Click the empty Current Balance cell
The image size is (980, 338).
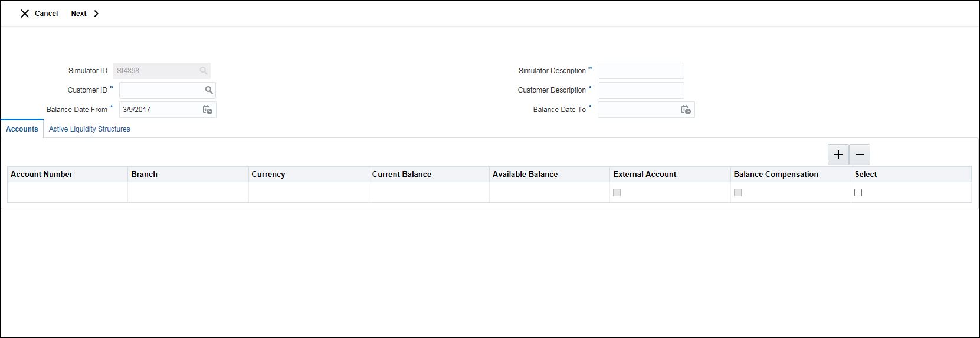tap(429, 192)
